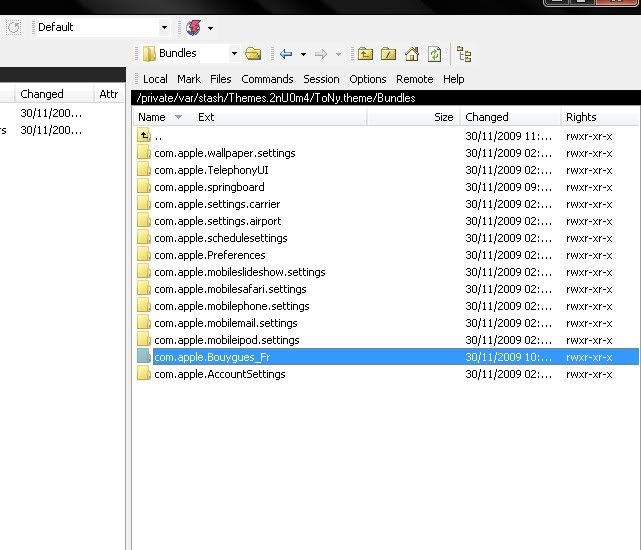Screen dimensions: 641x550
Task: Click the forward navigation arrow
Action: [321, 54]
